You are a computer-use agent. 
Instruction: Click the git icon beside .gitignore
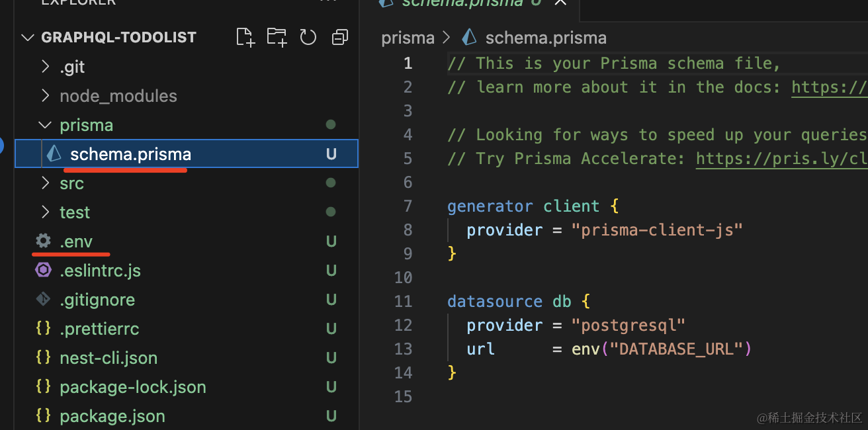pyautogui.click(x=43, y=300)
